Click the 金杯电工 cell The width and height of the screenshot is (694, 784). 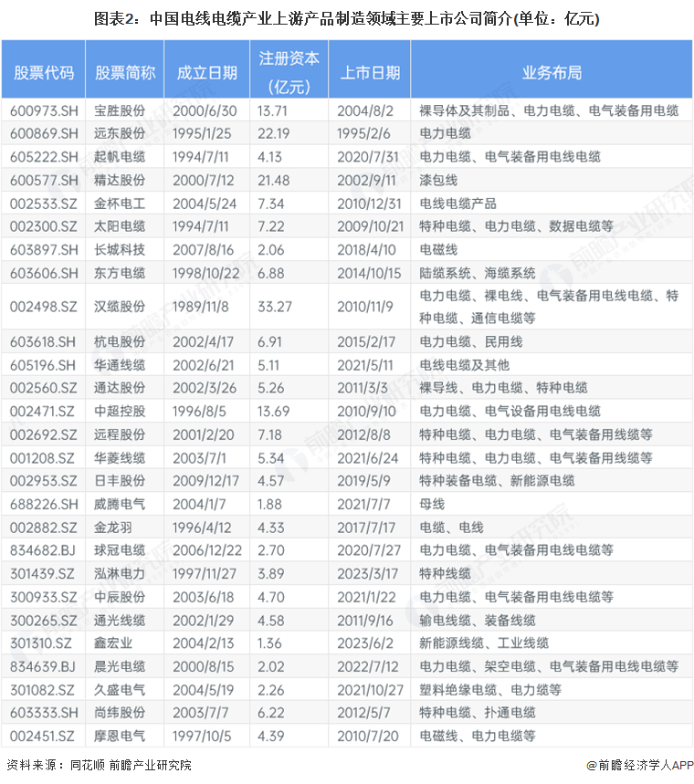120,204
